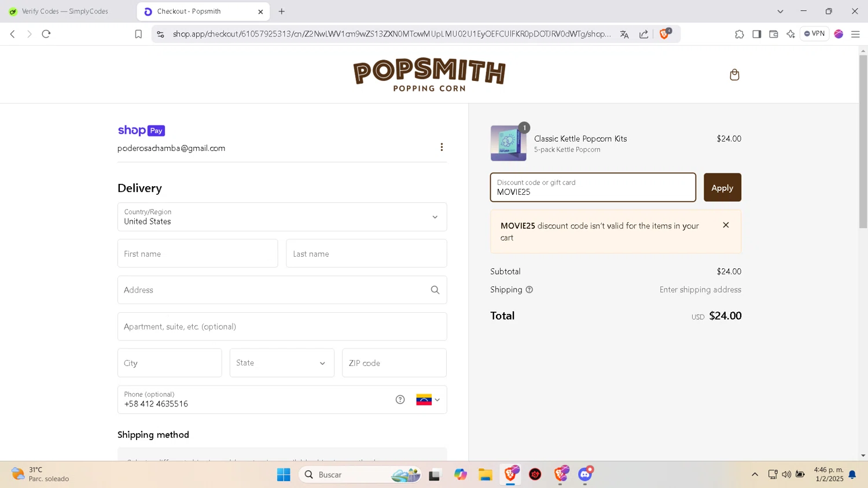Focus the Last name field
Screen dimensions: 868x488
point(366,253)
